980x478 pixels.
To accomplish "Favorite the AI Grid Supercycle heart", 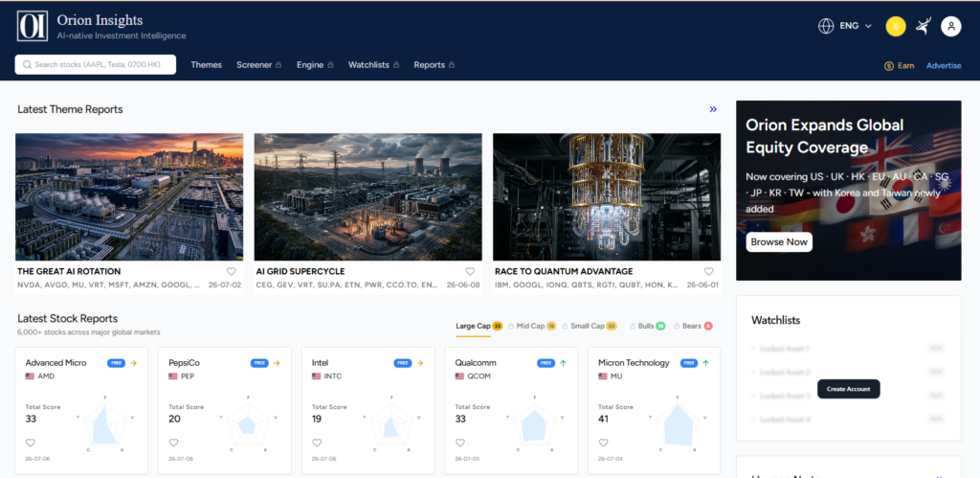I will click(x=470, y=271).
